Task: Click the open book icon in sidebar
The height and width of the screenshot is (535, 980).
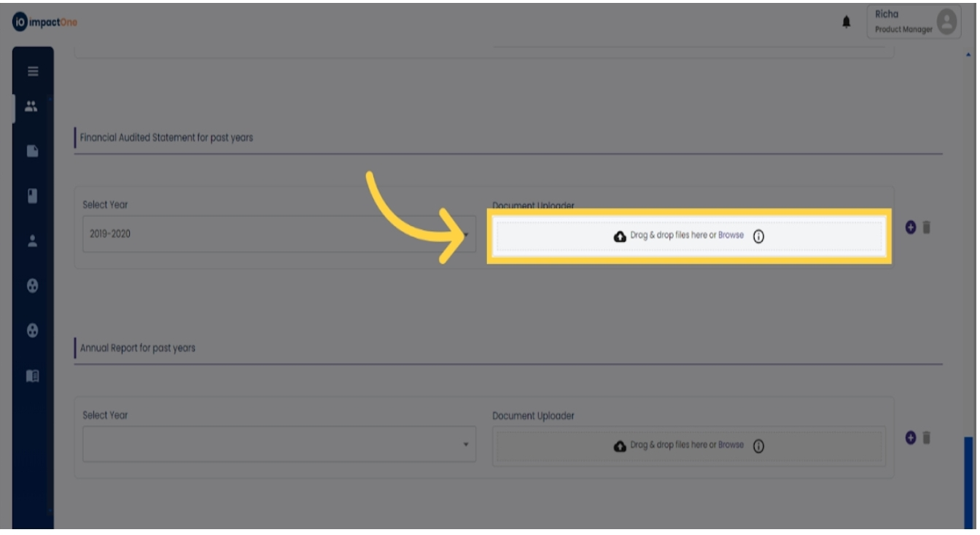Action: click(33, 376)
